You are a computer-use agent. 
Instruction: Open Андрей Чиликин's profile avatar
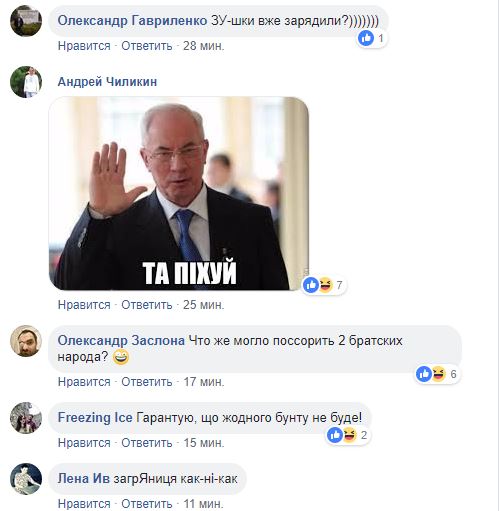[26, 82]
